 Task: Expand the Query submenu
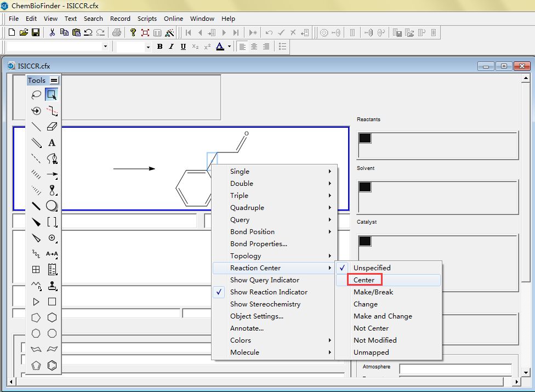pos(273,220)
